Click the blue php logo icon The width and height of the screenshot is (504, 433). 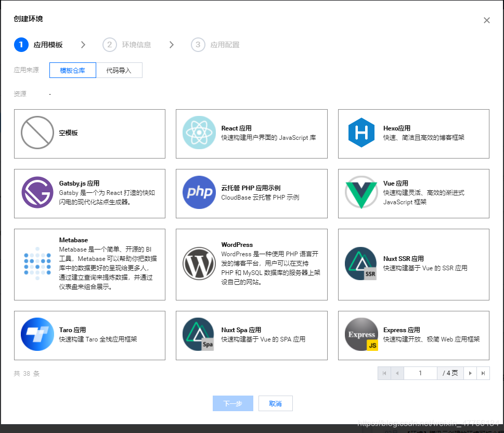pyautogui.click(x=199, y=192)
